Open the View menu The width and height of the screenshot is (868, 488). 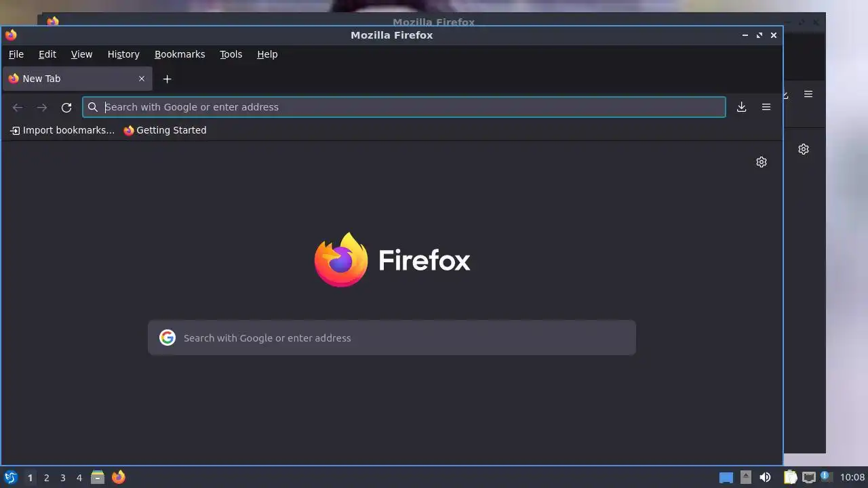click(81, 54)
